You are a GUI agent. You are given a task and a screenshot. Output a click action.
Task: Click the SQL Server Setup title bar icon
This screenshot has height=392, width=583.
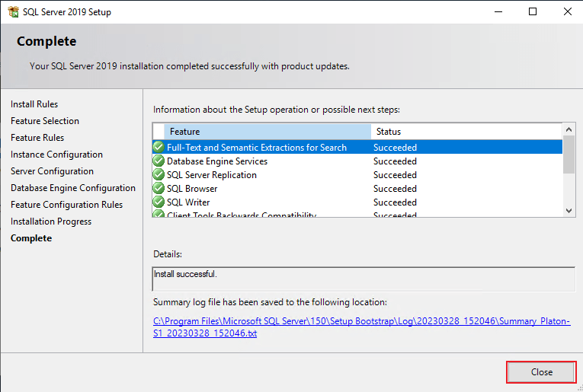click(12, 11)
